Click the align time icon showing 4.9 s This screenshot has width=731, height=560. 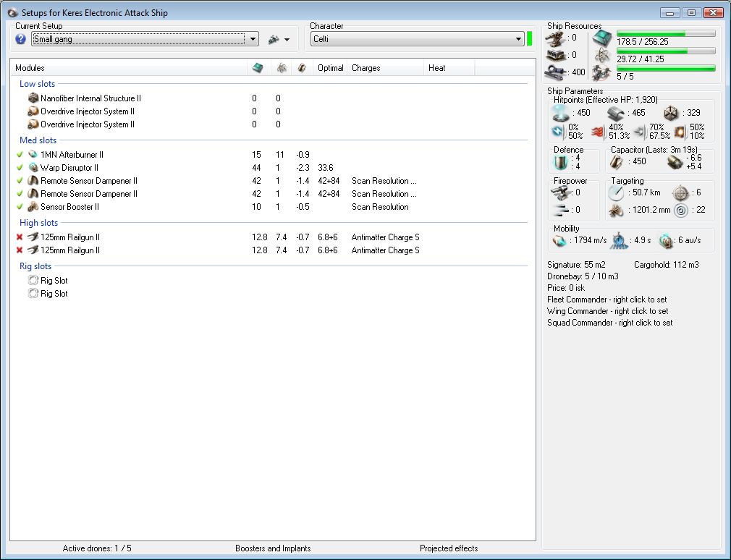click(x=619, y=241)
